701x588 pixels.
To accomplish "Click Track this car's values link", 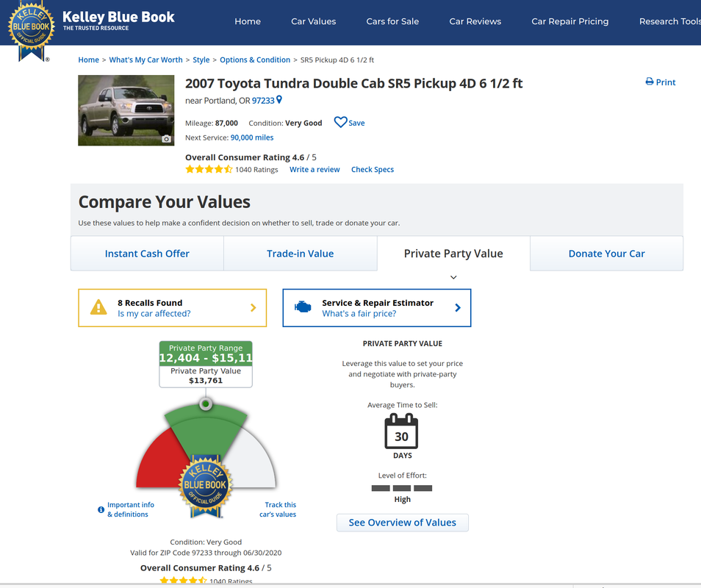I will click(x=278, y=510).
